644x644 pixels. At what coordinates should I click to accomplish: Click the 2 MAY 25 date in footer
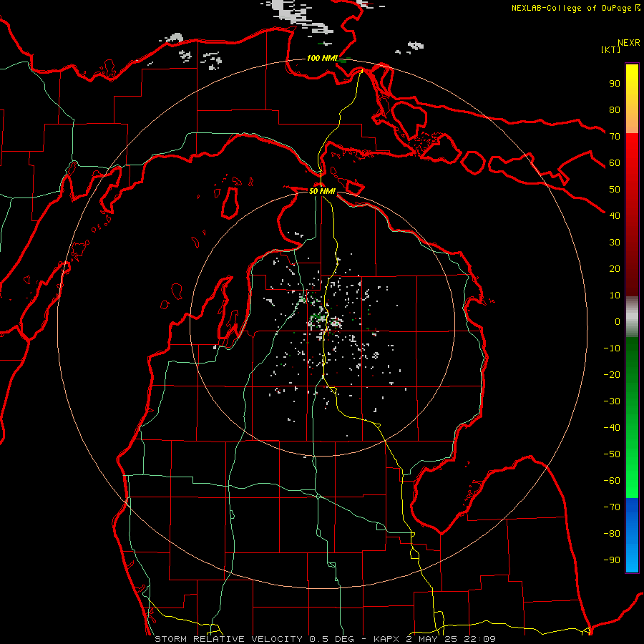pyautogui.click(x=432, y=639)
